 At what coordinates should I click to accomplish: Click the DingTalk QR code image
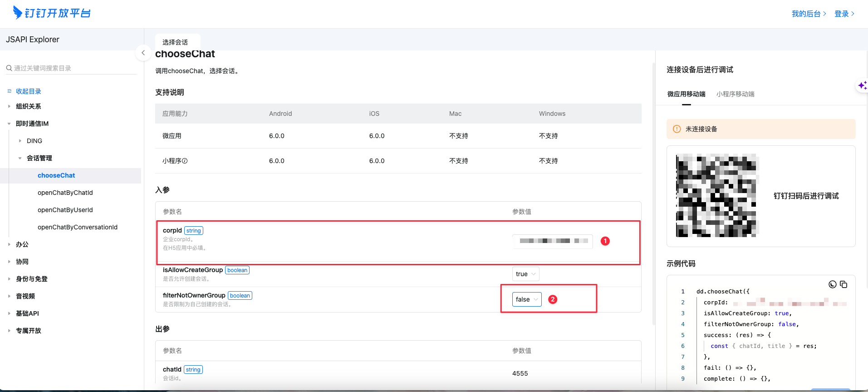tap(717, 195)
